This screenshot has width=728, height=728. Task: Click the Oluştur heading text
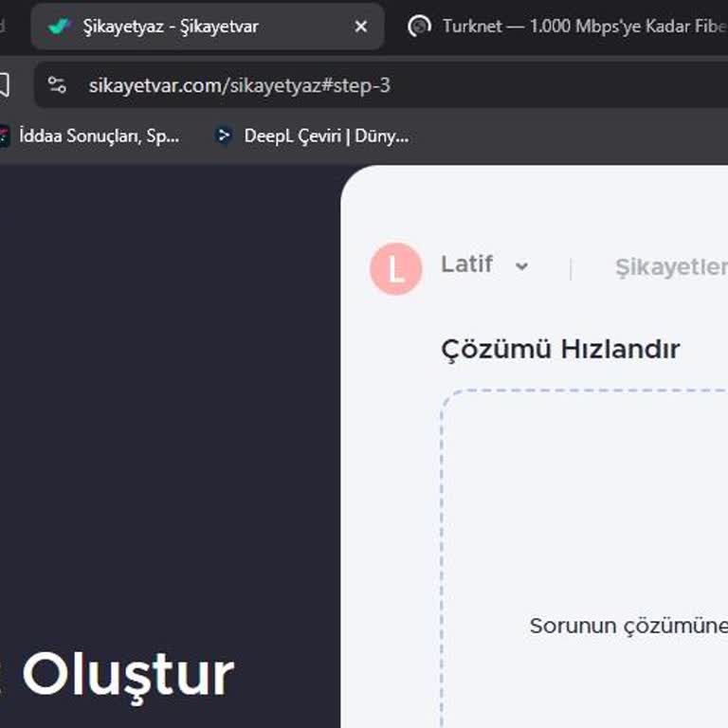coord(128,676)
